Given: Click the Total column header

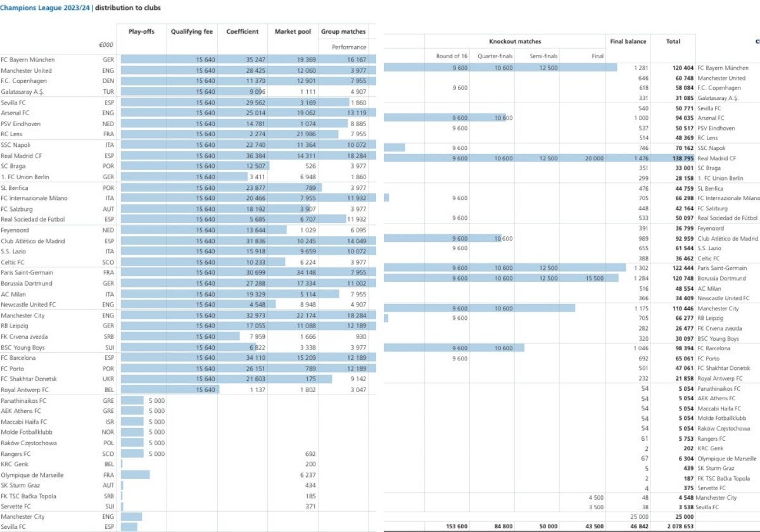Looking at the screenshot, I should point(673,41).
